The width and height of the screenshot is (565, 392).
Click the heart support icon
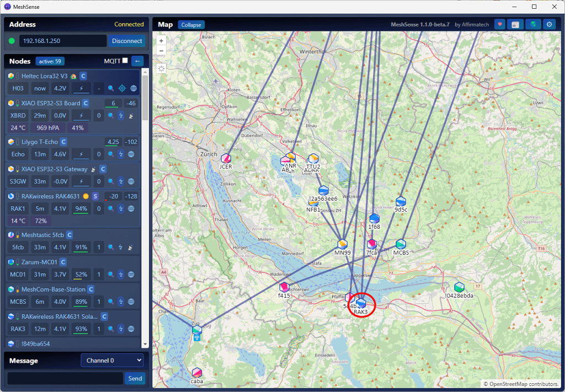499,24
